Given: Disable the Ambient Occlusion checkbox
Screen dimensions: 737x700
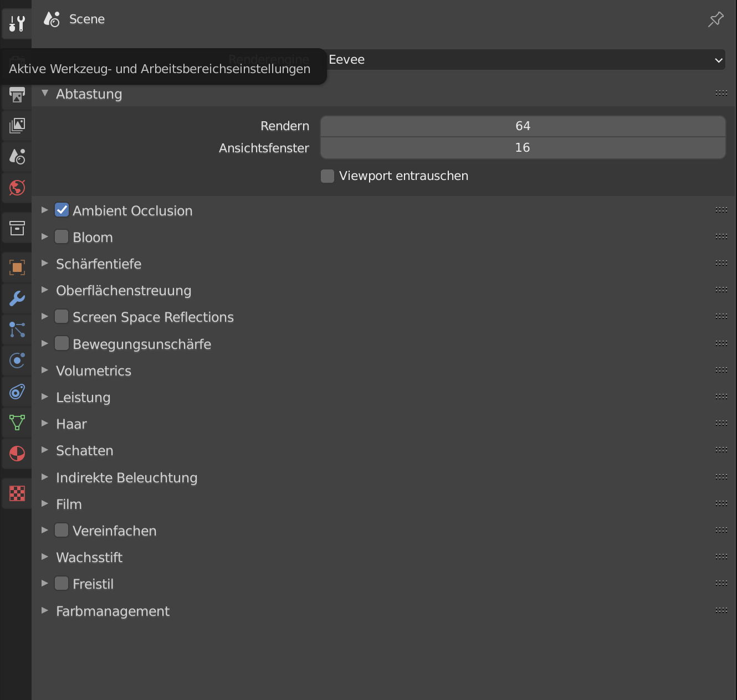Looking at the screenshot, I should pyautogui.click(x=62, y=210).
